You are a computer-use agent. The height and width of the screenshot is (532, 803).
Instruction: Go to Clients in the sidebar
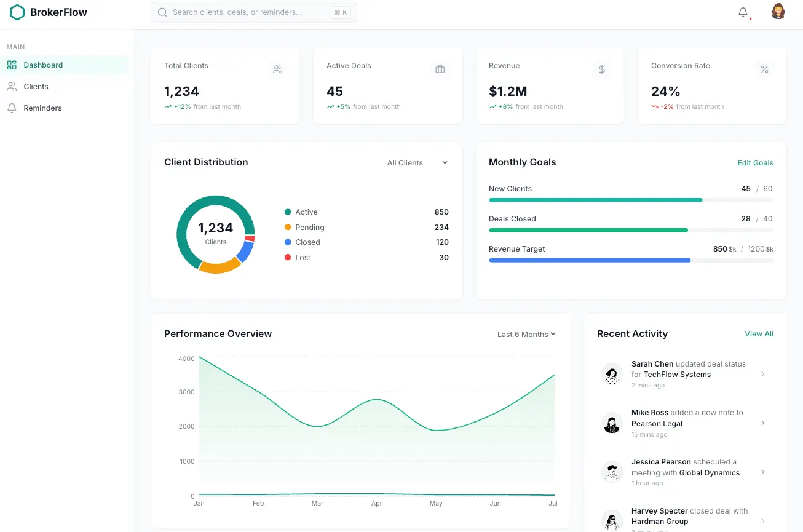[36, 87]
